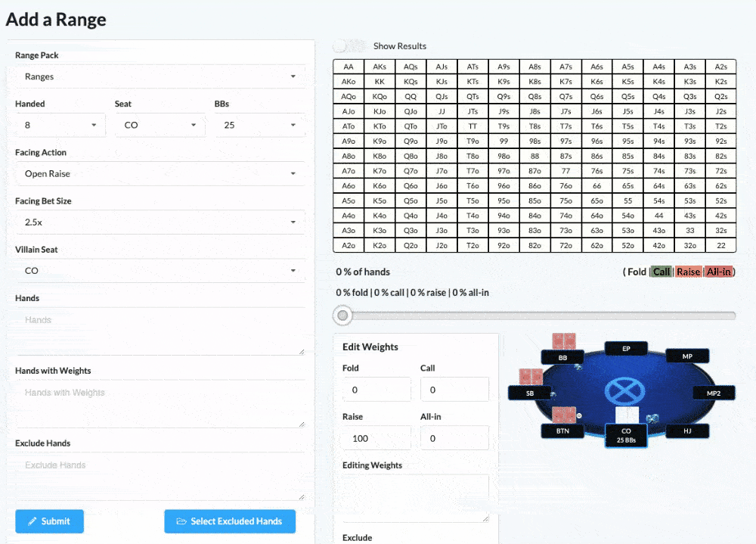Toggle the AA hand cell in grid
756x544 pixels.
click(349, 67)
